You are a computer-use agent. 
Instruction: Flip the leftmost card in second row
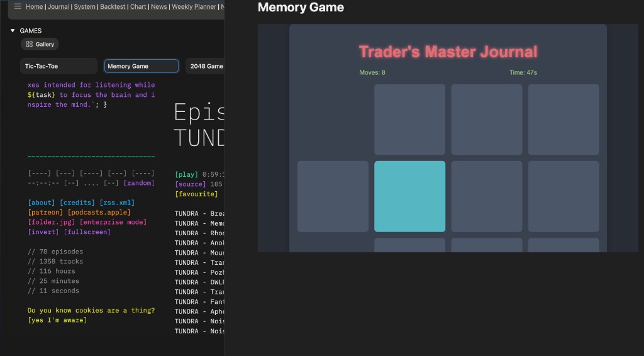pos(333,196)
